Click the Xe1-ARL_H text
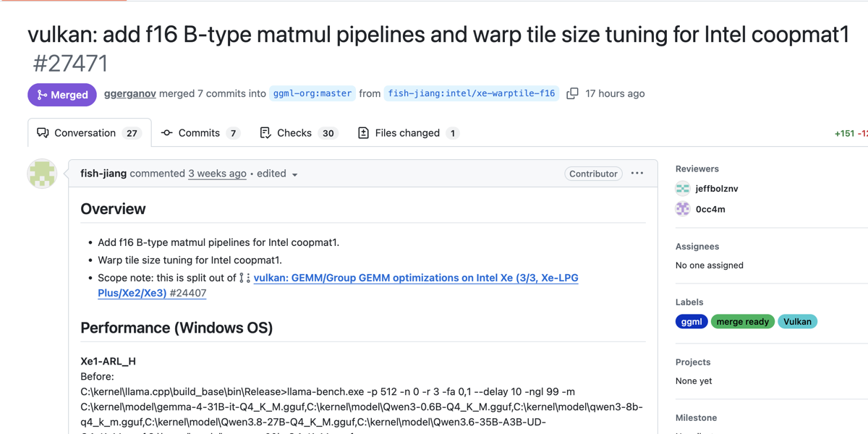Viewport: 868px width, 434px height. pyautogui.click(x=108, y=361)
